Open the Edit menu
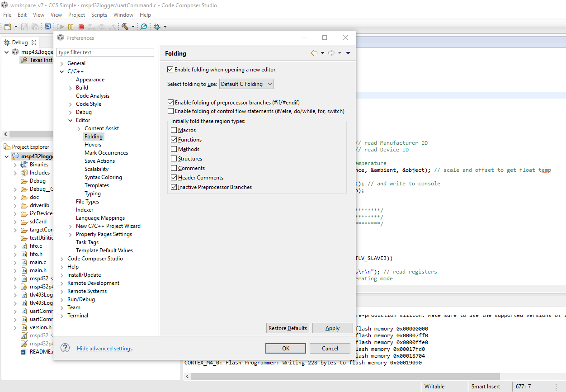This screenshot has width=566, height=392. pyautogui.click(x=22, y=15)
